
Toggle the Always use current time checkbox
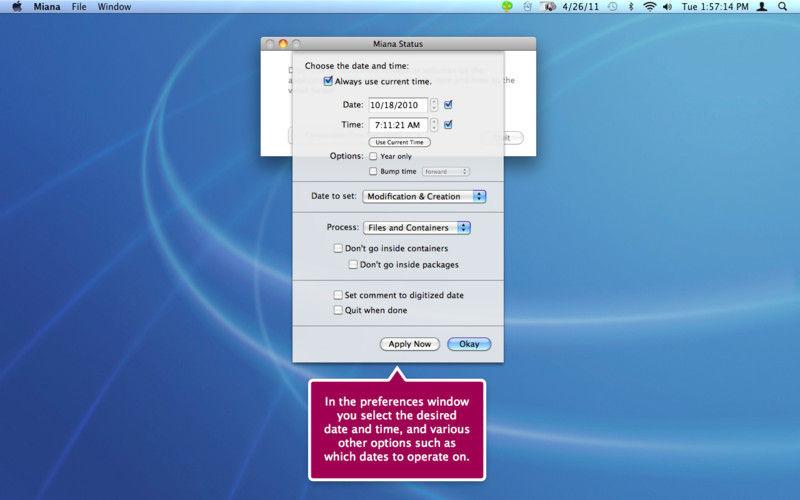pos(328,81)
